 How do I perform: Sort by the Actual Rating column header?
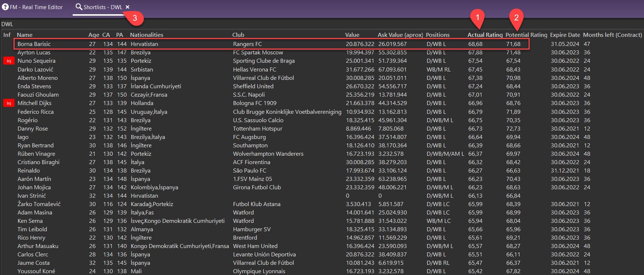click(x=485, y=35)
